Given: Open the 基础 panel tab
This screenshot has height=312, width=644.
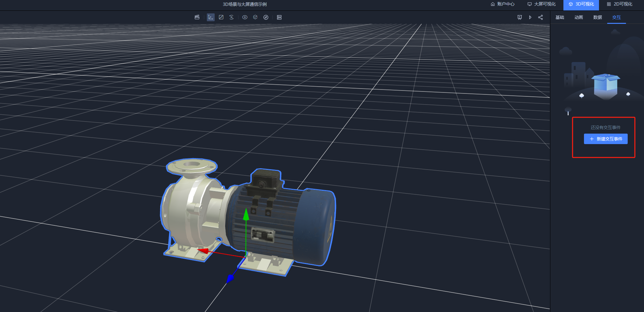Looking at the screenshot, I should point(560,17).
